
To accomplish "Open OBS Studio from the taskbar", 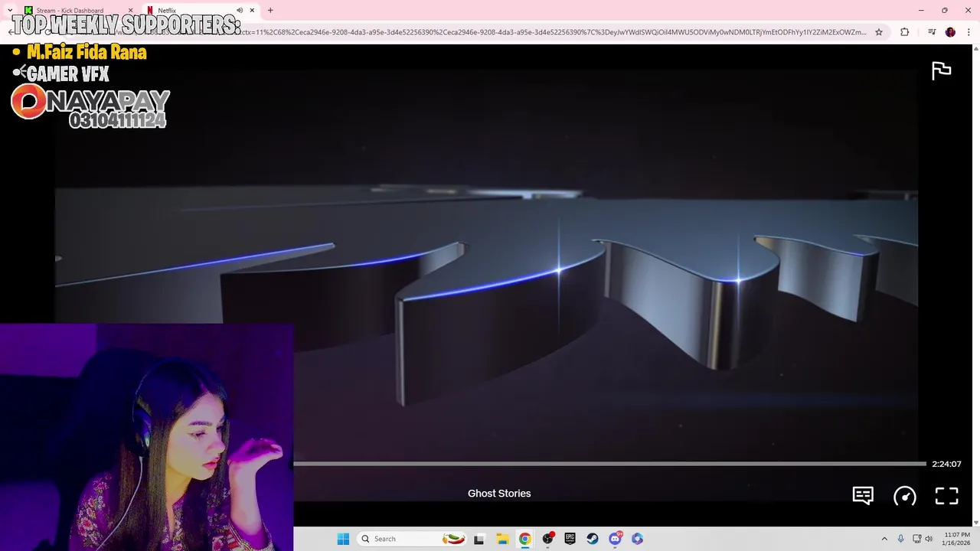I will (x=547, y=539).
